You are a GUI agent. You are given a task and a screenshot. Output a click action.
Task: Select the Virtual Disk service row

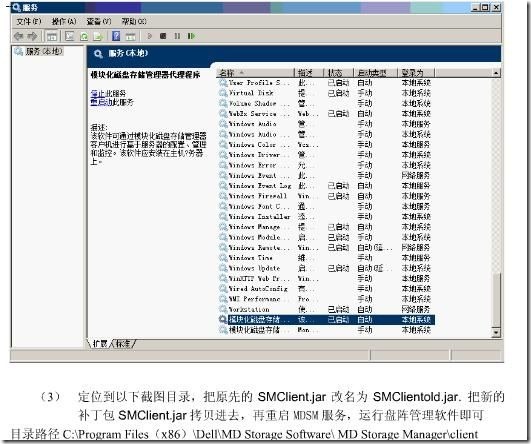pyautogui.click(x=326, y=93)
